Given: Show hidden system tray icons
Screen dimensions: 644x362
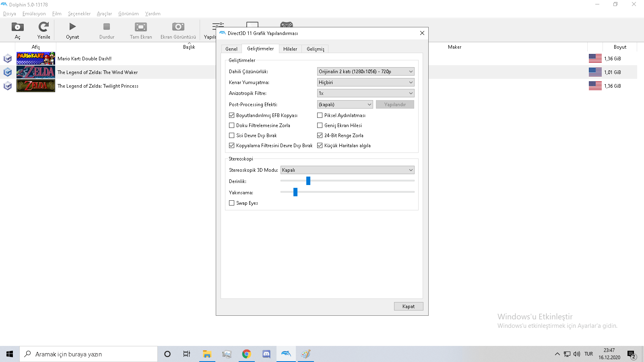Looking at the screenshot, I should tap(557, 354).
